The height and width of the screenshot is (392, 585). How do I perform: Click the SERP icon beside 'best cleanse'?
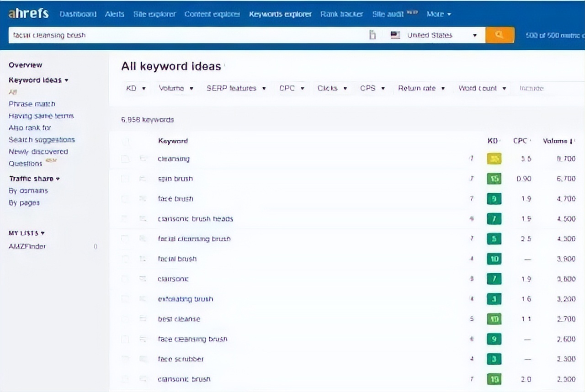coord(143,319)
